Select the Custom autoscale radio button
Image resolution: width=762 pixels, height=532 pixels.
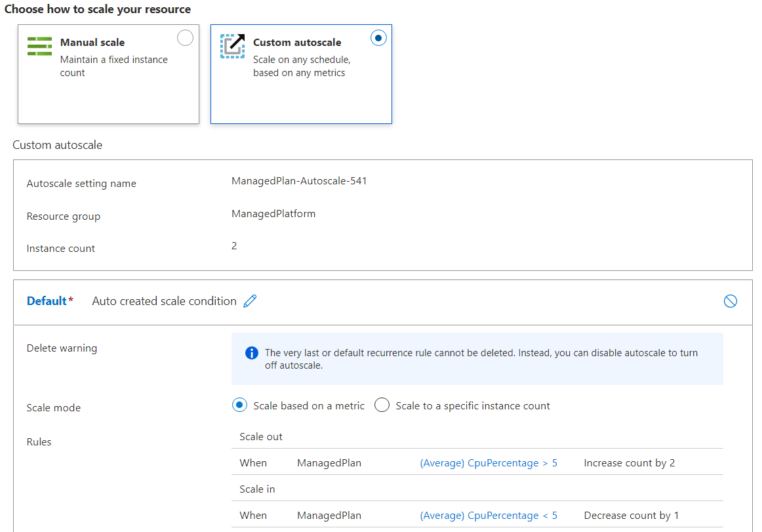tap(378, 38)
